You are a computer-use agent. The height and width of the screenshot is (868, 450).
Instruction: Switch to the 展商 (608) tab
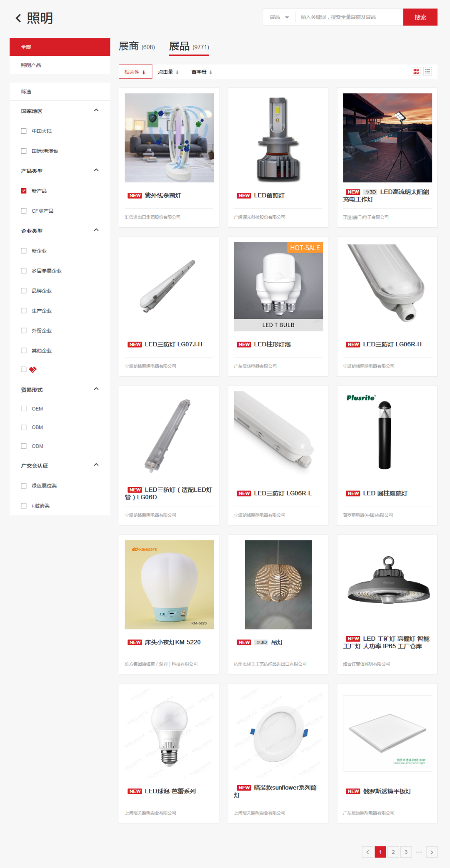(137, 46)
